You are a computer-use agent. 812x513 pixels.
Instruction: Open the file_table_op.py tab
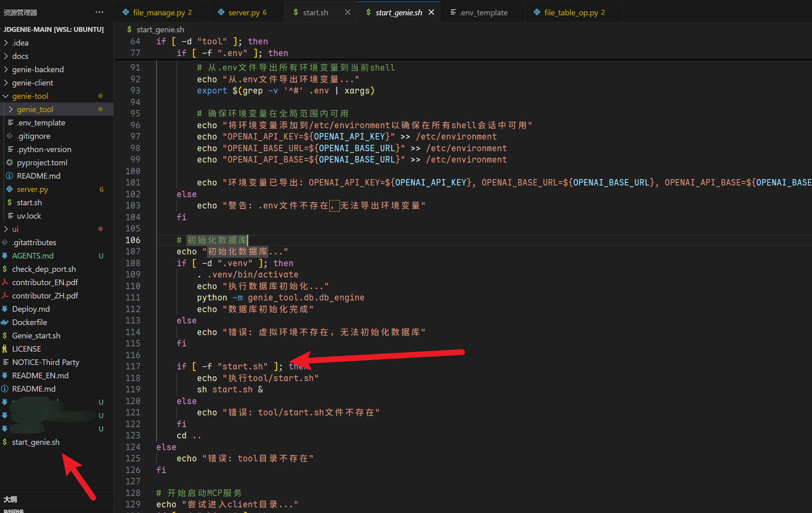click(571, 13)
